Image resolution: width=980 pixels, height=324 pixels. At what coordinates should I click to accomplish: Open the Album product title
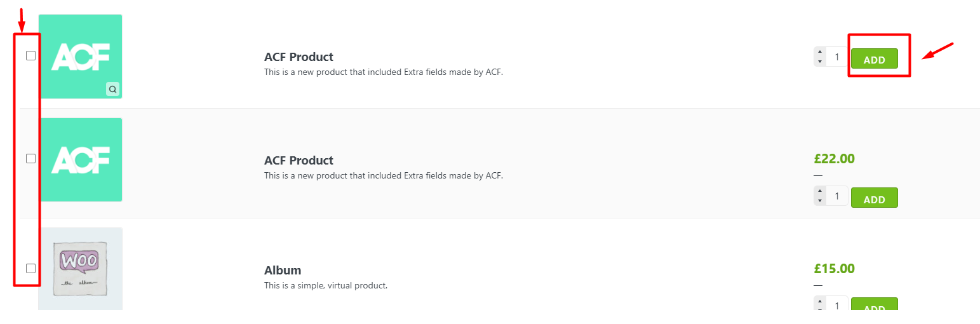(283, 271)
